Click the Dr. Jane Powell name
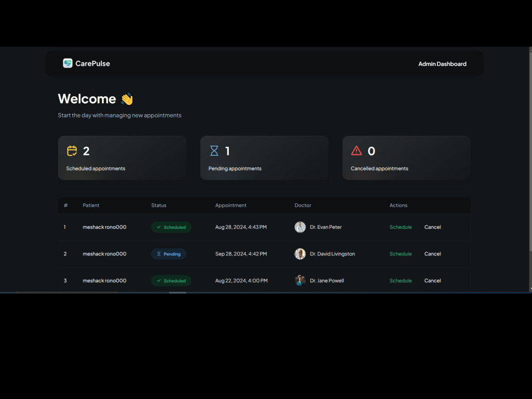 click(327, 280)
